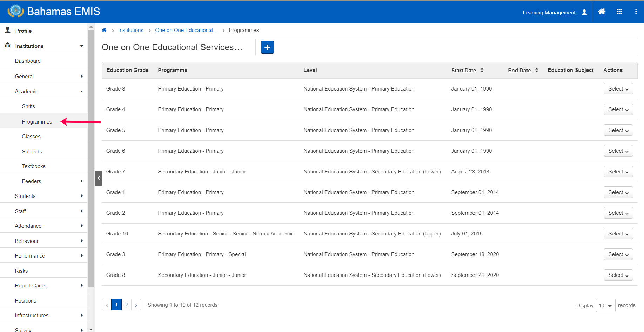
Task: Open the vertical three-dot menu in header
Action: [x=636, y=12]
